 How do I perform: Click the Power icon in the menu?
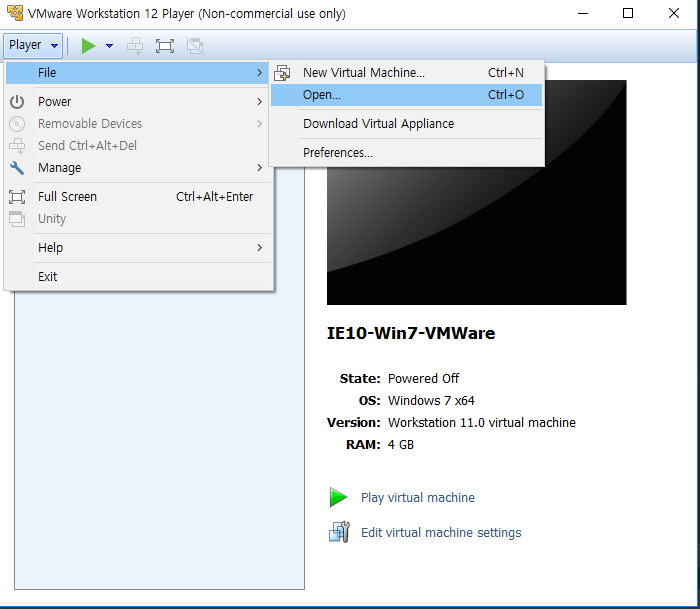[x=17, y=102]
